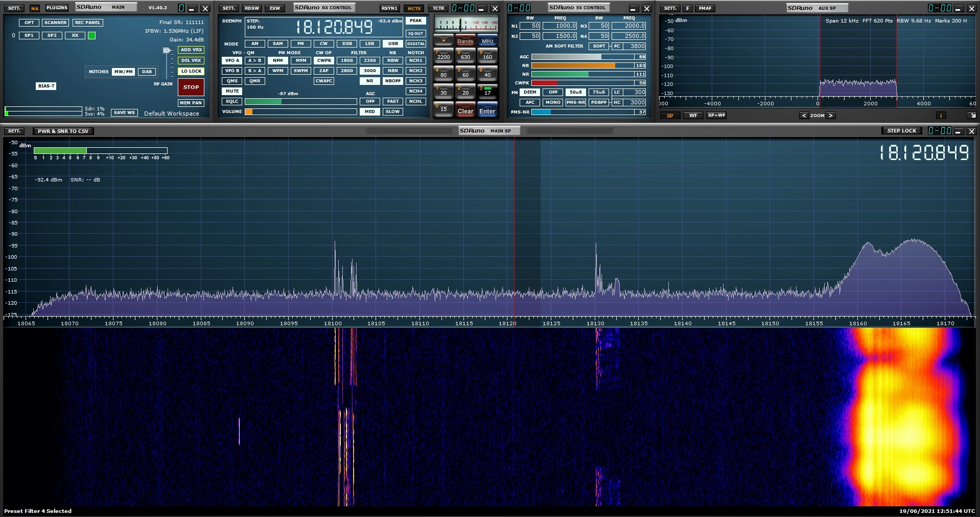Click the MHz entry button

click(x=487, y=41)
